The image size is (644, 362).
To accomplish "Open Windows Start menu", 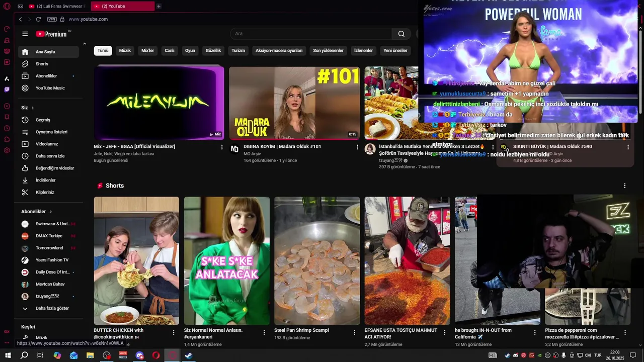I will click(8, 355).
